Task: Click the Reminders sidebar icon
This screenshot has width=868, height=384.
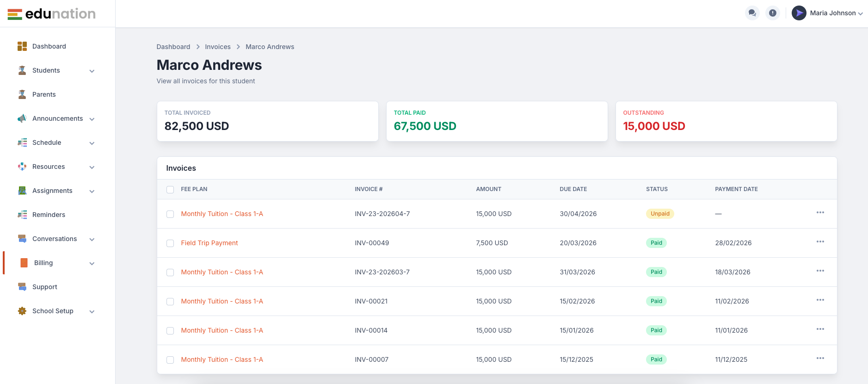Action: coord(22,215)
